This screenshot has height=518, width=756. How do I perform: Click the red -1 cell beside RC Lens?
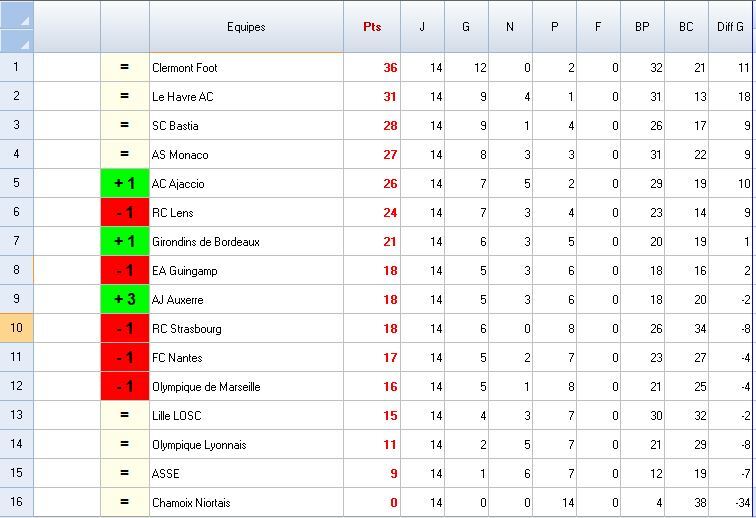tap(125, 213)
